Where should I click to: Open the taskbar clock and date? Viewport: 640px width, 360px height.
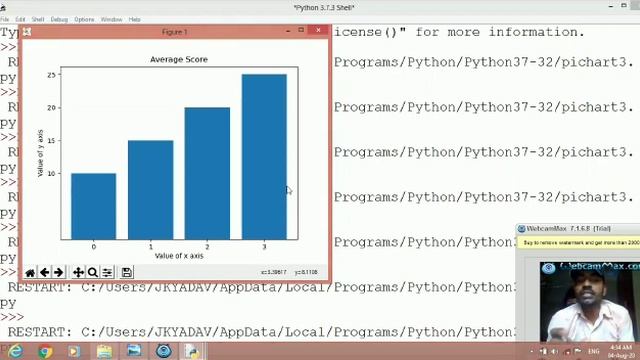(621, 351)
